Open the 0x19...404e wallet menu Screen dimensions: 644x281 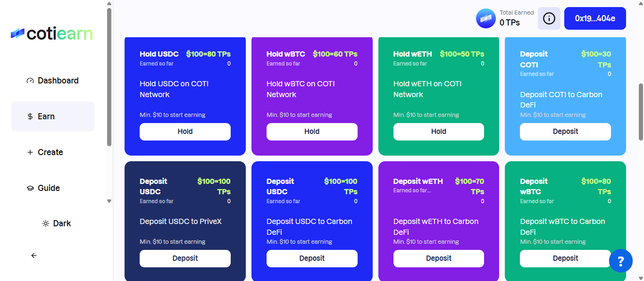(x=595, y=18)
